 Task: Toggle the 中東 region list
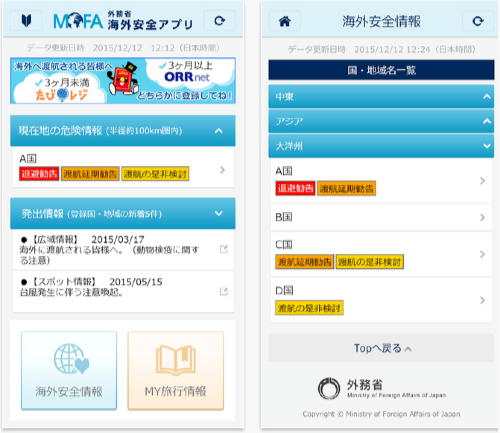(x=381, y=97)
